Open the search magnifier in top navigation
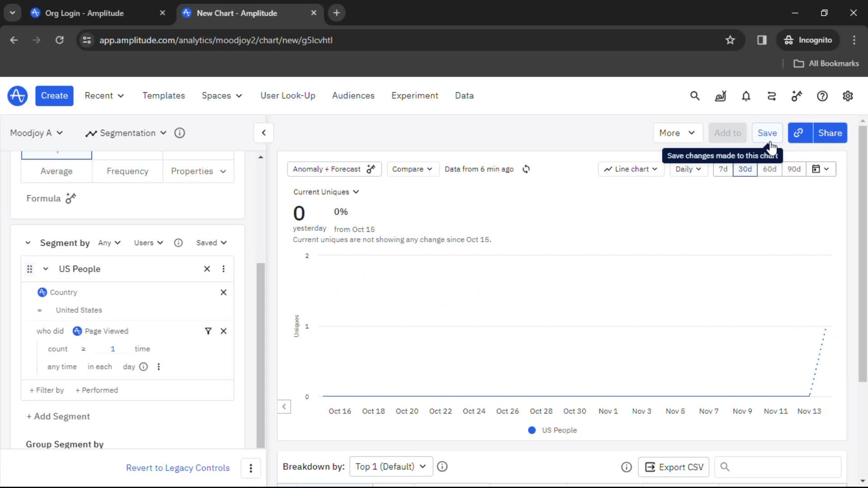The width and height of the screenshot is (868, 488). 695,96
